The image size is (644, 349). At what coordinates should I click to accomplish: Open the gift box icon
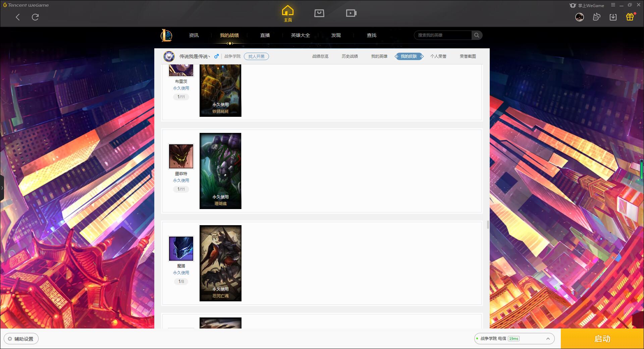coord(630,17)
